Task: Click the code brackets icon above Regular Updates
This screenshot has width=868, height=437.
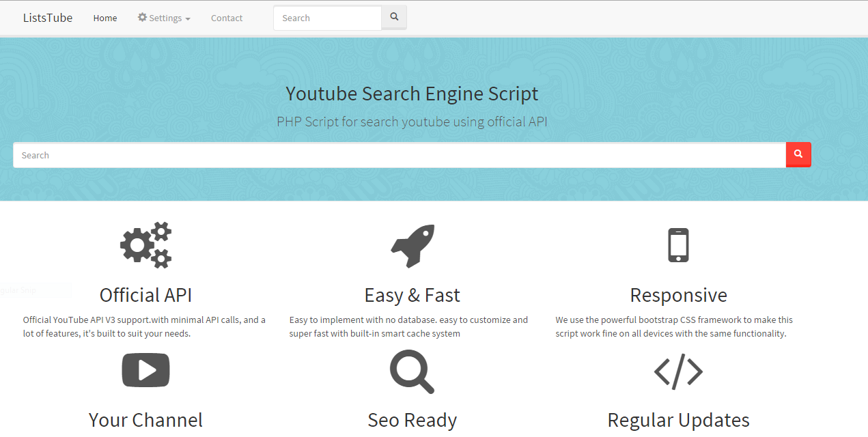Action: [x=678, y=371]
